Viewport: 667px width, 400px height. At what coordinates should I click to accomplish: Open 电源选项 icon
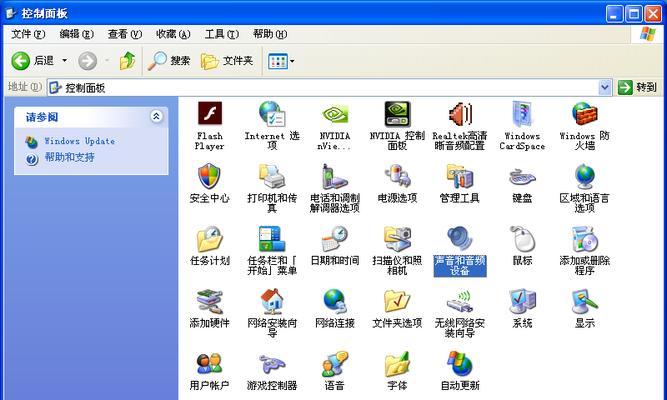click(x=397, y=176)
